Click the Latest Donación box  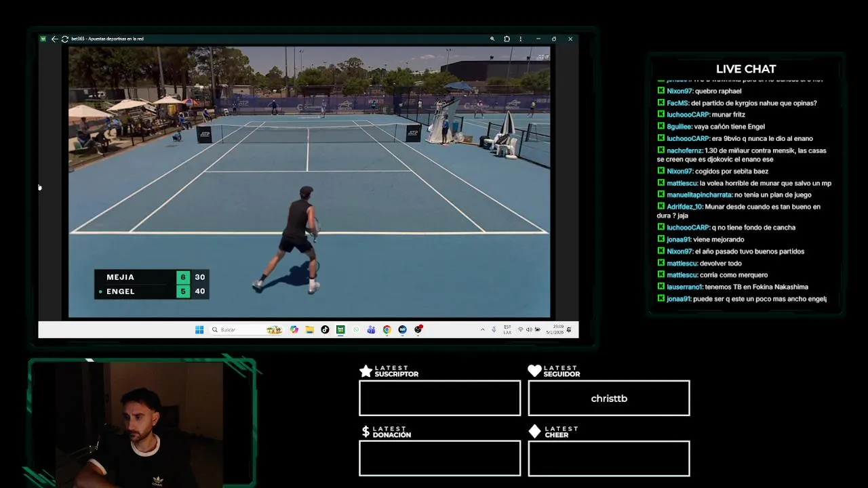(x=439, y=458)
